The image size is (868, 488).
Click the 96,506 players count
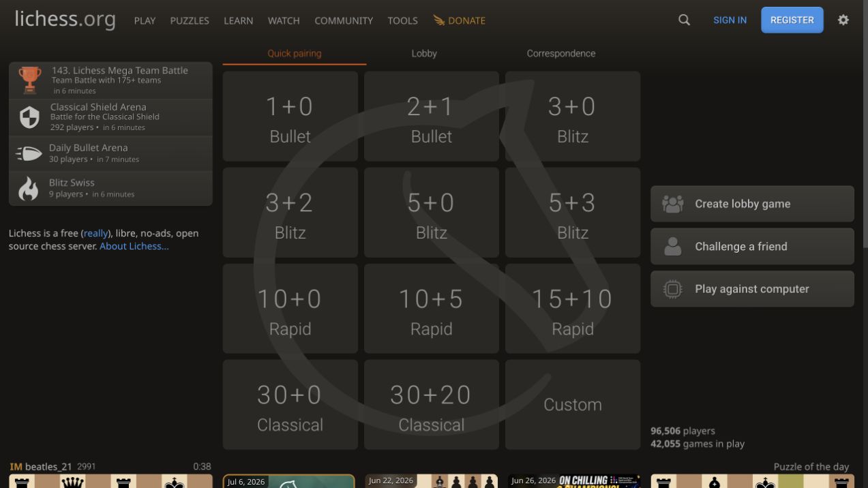pyautogui.click(x=683, y=431)
